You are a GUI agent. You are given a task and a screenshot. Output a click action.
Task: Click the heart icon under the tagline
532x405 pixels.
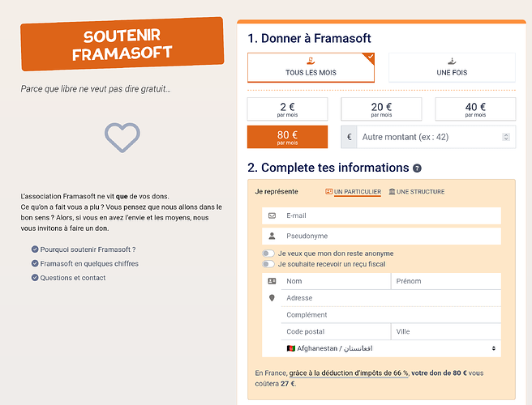pos(122,137)
